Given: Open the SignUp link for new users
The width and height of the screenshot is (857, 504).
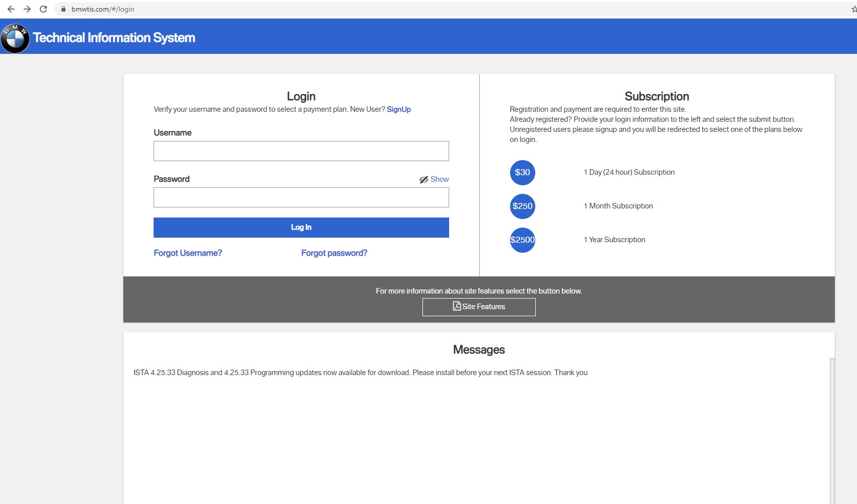Looking at the screenshot, I should tap(399, 109).
